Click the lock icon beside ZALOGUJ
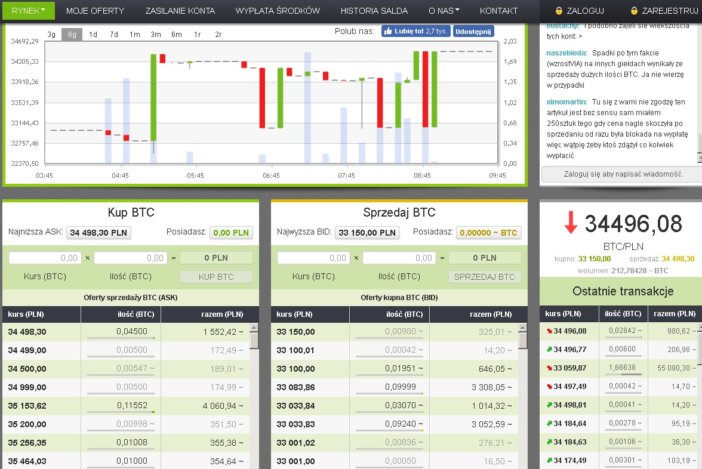 pos(559,11)
